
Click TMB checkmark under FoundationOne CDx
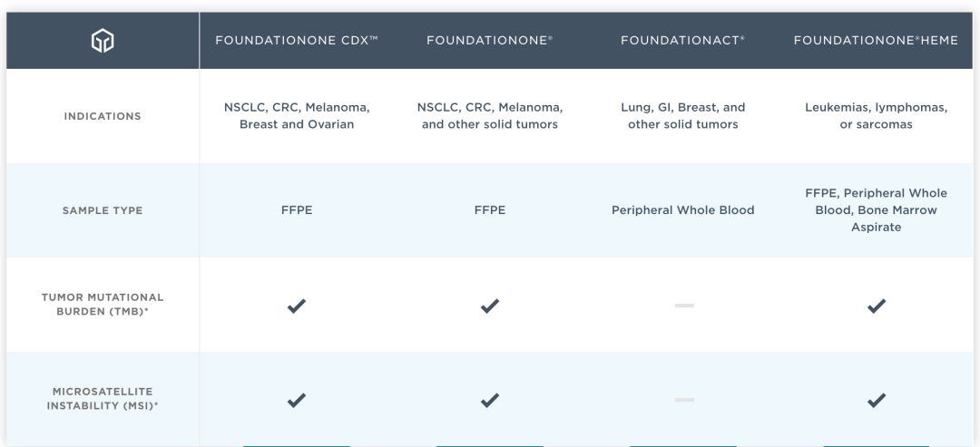pos(296,306)
